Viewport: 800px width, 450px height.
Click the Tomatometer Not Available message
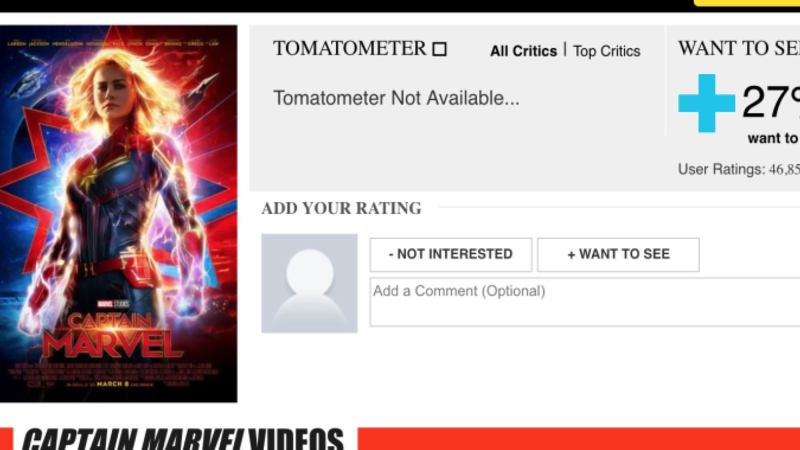coord(396,98)
